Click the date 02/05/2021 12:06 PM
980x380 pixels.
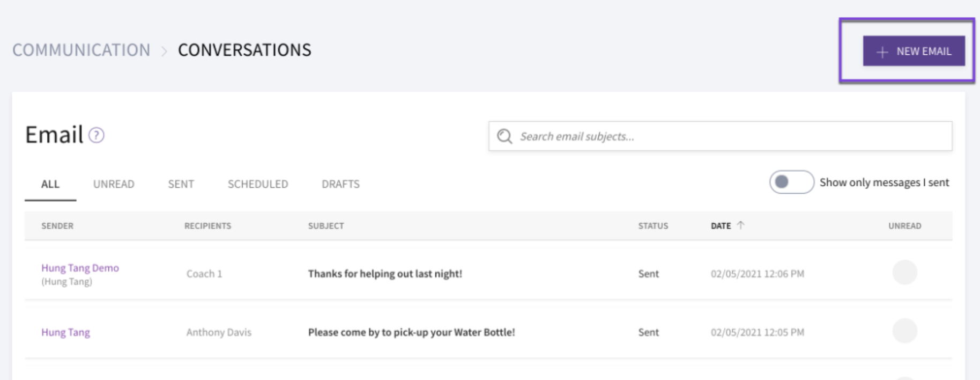click(758, 274)
